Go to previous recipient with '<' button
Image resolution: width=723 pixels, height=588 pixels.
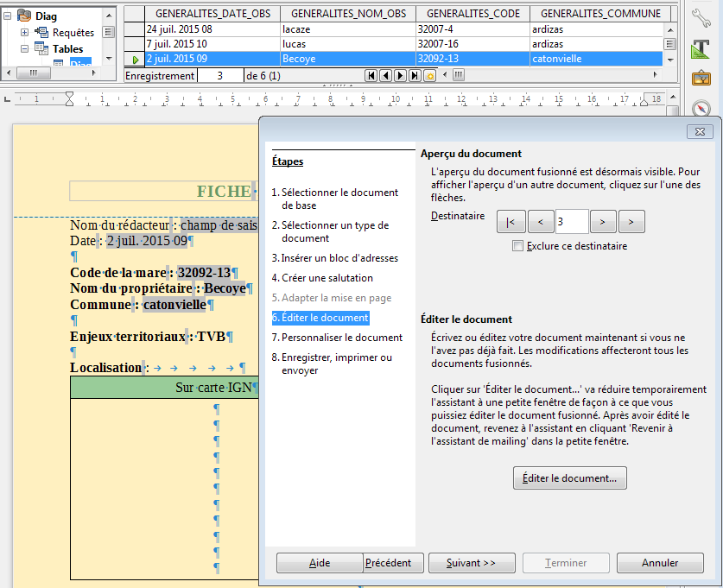click(541, 222)
